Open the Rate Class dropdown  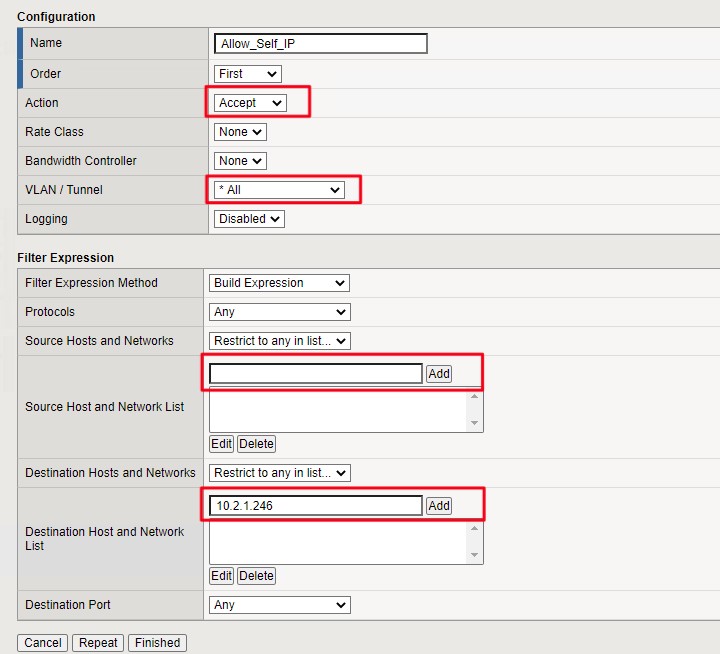point(240,132)
